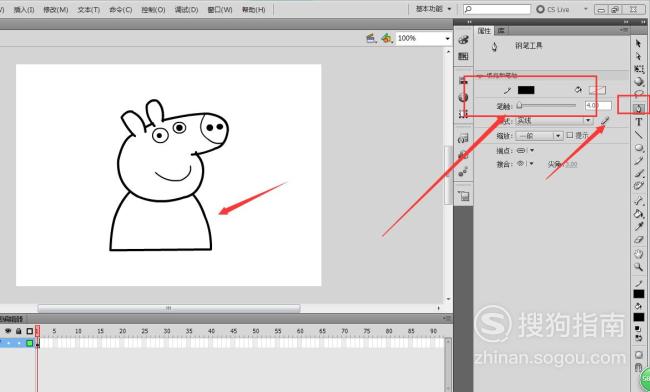This screenshot has height=392, width=650.
Task: Open the stroke scale 一般 dropdown
Action: pos(539,136)
